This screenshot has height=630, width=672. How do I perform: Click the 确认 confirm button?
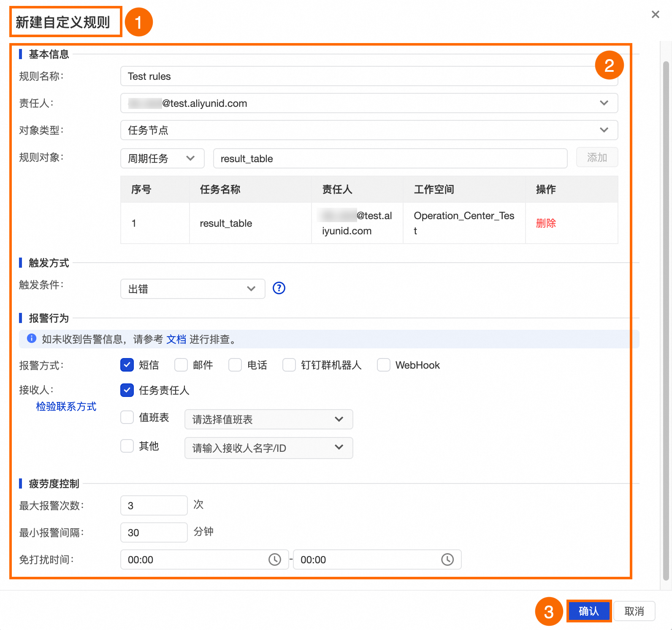[x=589, y=611]
